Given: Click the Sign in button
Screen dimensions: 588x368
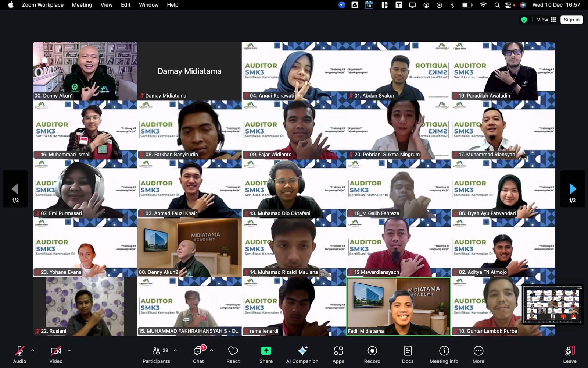Looking at the screenshot, I should coord(571,20).
